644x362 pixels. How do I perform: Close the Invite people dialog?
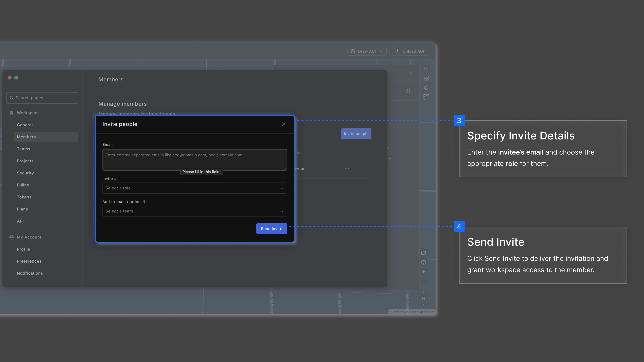click(x=284, y=124)
